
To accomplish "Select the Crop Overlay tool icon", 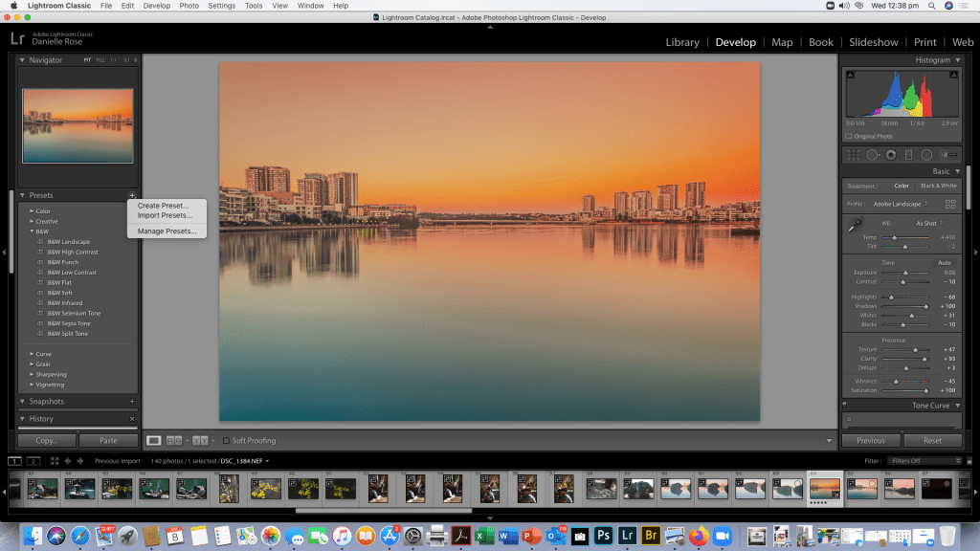I will (854, 155).
